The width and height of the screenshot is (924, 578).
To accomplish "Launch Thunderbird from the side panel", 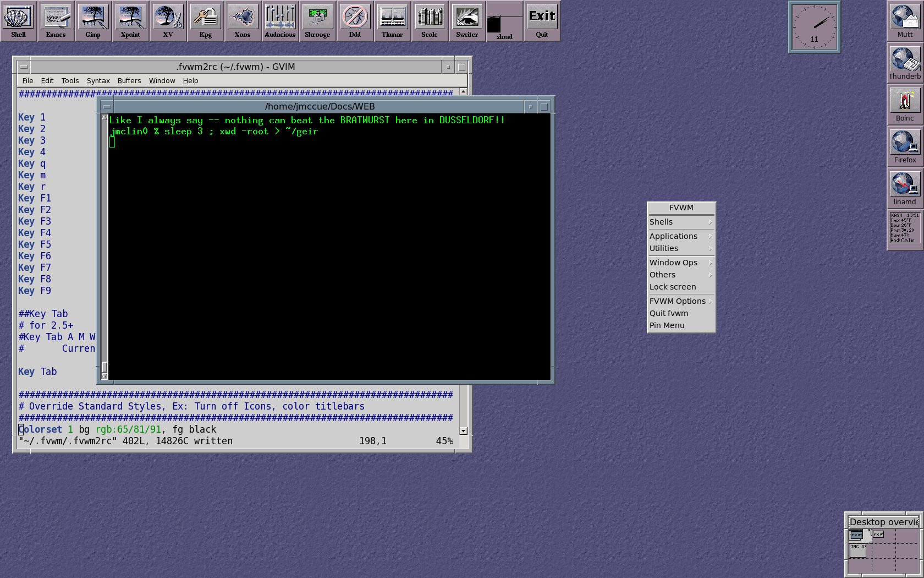I will tap(905, 63).
